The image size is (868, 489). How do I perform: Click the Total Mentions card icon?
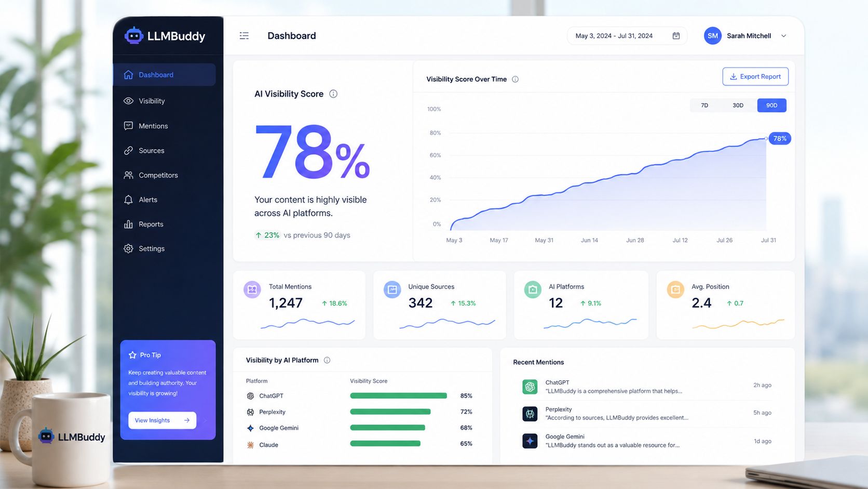[252, 289]
